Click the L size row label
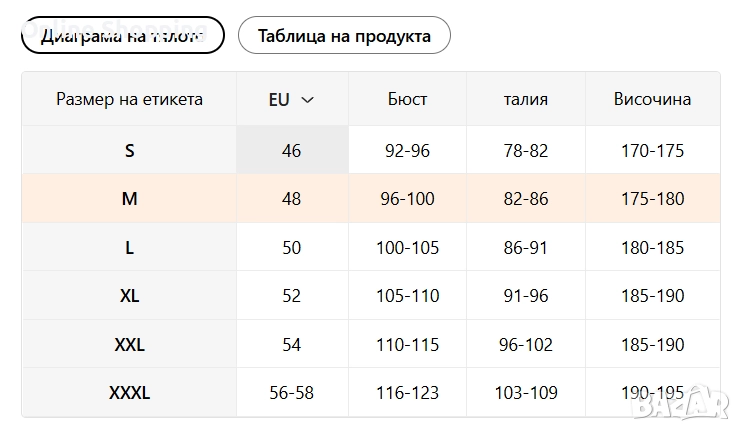 pyautogui.click(x=129, y=247)
